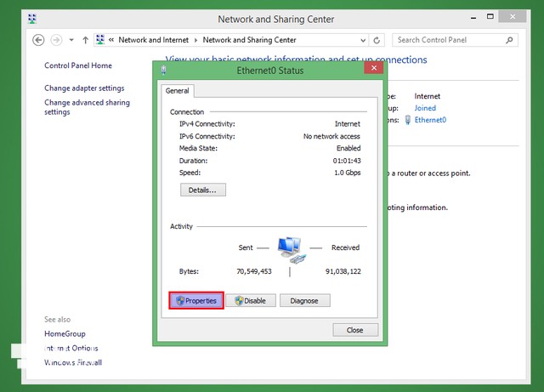Open recent locations dropdown arrow
The image size is (544, 392).
[x=71, y=40]
